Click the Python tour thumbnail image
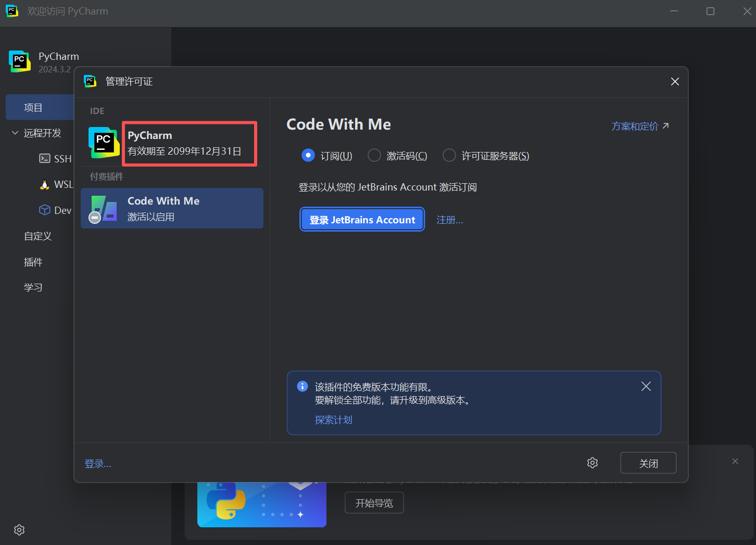756x545 pixels. tap(262, 505)
